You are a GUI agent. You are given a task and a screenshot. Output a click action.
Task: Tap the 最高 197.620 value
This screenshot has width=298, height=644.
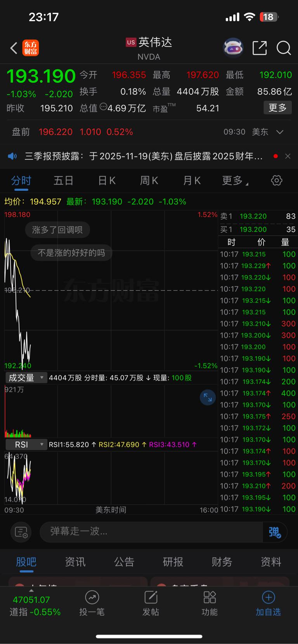203,75
